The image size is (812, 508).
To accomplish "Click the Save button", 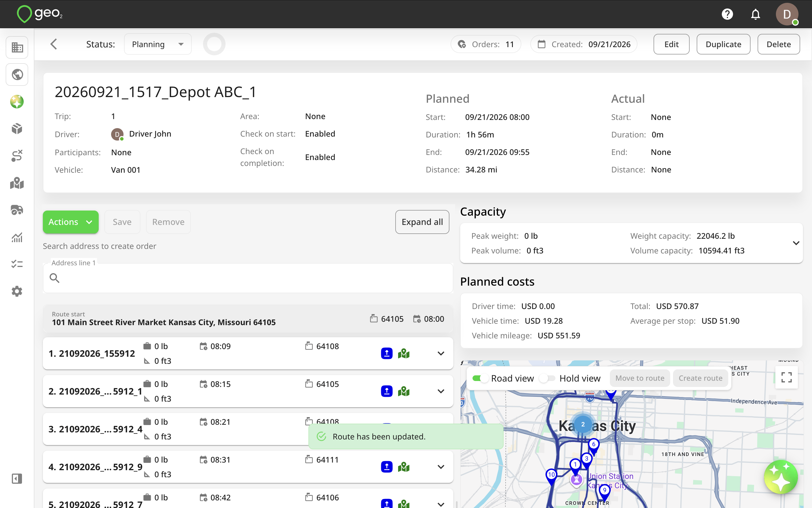I will pos(122,222).
